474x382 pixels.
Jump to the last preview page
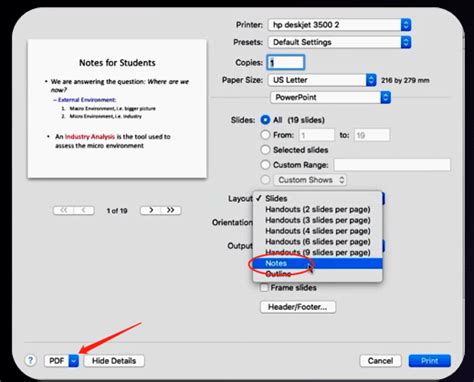[x=171, y=210]
